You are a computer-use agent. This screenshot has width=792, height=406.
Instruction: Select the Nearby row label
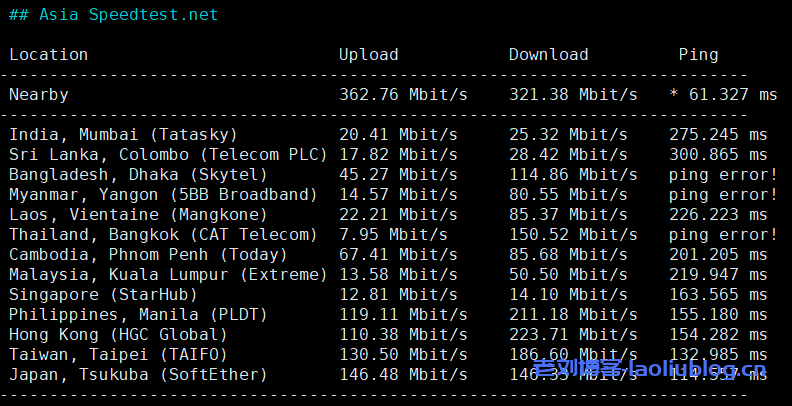[x=38, y=95]
